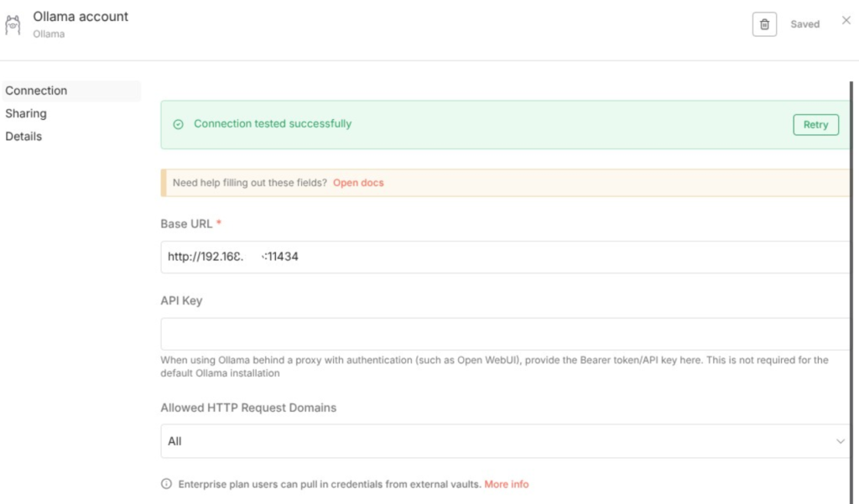The height and width of the screenshot is (504, 859).
Task: Switch to the Connection tab
Action: click(x=36, y=91)
